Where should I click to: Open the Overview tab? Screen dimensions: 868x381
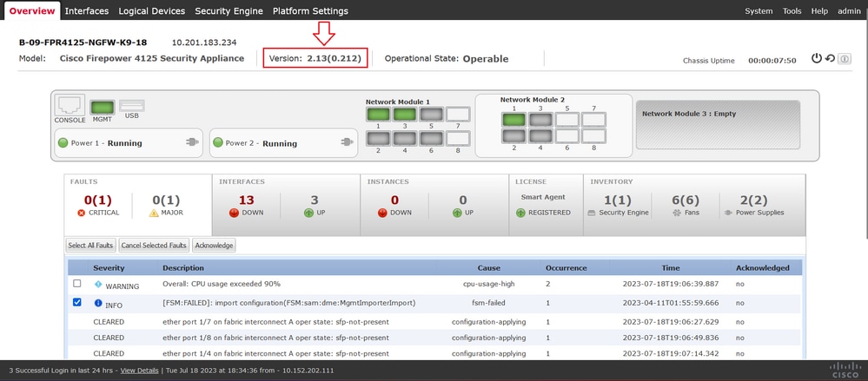32,11
